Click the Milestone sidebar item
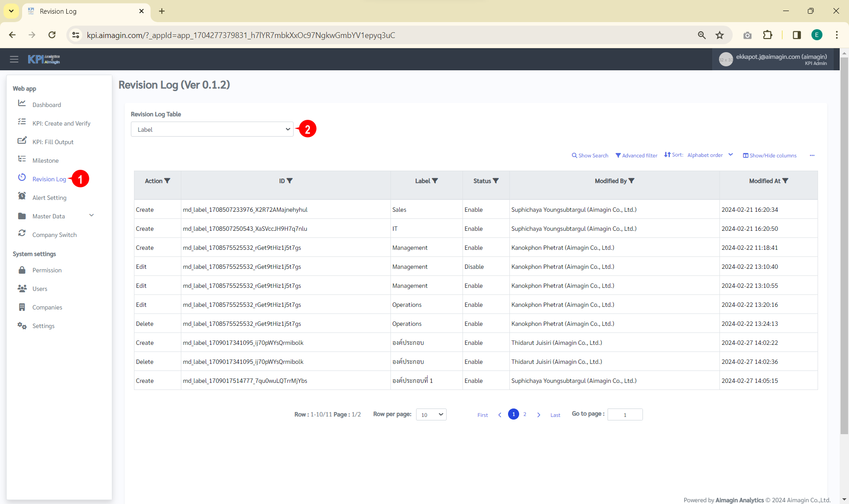This screenshot has width=849, height=504. 45,160
